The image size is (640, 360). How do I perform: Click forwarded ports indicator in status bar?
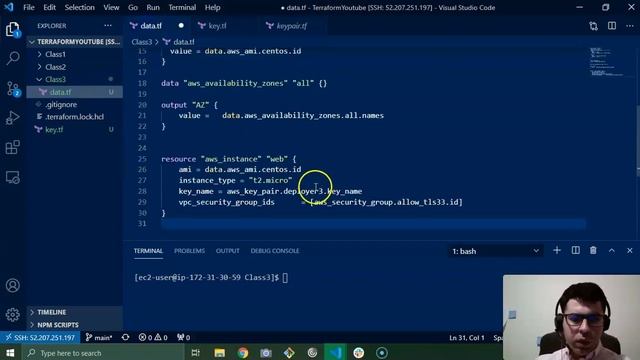click(x=183, y=338)
